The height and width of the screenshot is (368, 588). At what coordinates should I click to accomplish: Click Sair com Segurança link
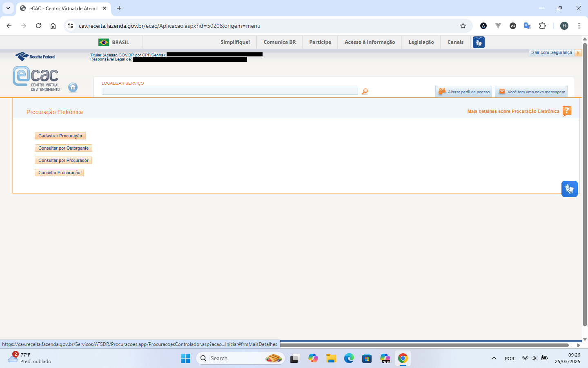[552, 53]
